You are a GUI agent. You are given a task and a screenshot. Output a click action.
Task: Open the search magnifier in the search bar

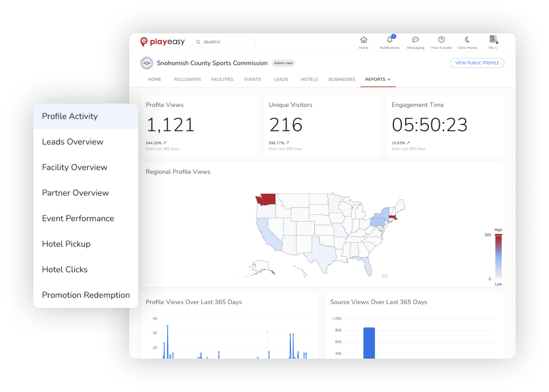tap(198, 42)
